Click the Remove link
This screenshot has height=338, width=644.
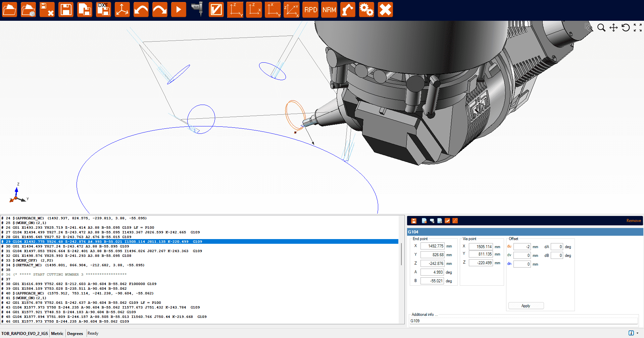tap(633, 221)
